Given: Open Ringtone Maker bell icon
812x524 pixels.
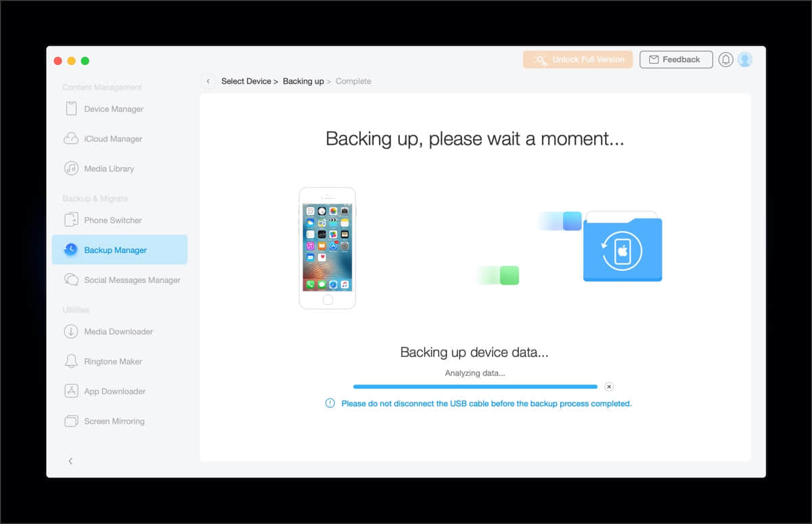Looking at the screenshot, I should point(71,362).
